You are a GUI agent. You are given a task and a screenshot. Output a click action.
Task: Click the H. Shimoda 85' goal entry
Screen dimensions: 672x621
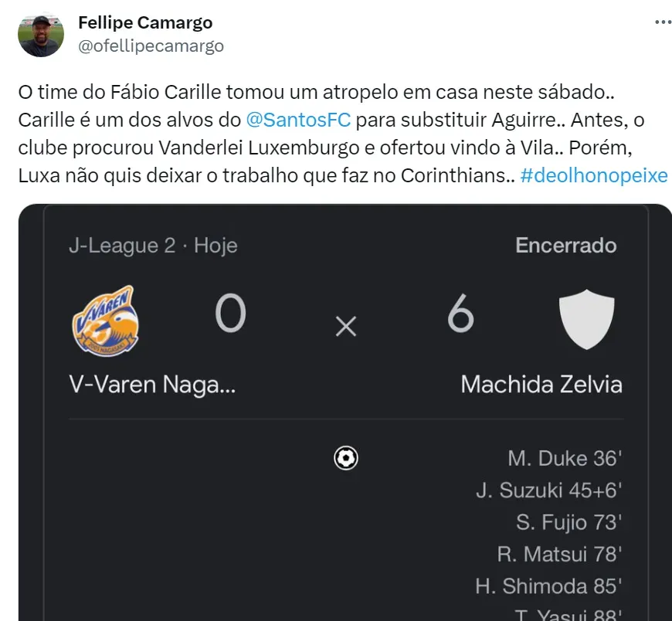548,586
